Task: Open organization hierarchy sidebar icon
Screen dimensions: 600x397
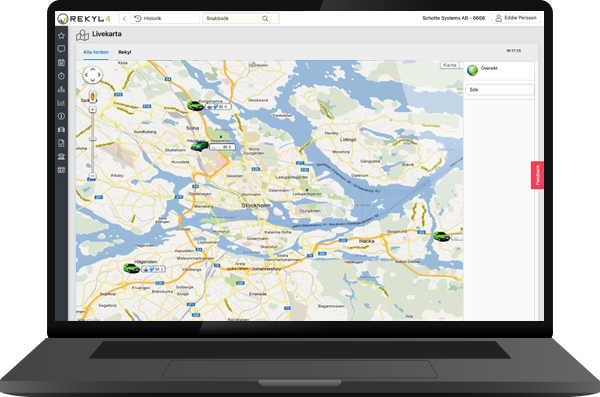Action: click(x=61, y=89)
